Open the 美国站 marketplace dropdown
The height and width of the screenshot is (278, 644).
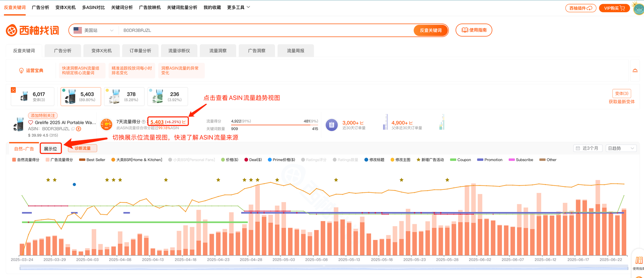[94, 30]
